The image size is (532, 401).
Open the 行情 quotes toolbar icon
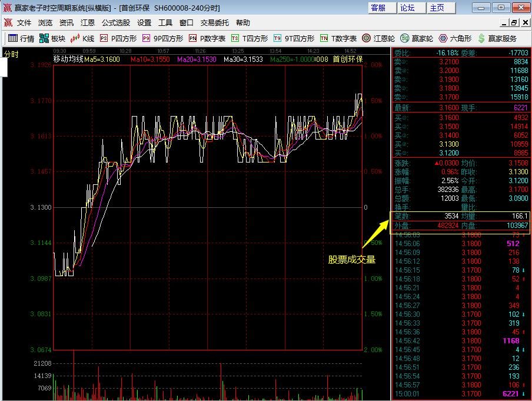[x=21, y=38]
